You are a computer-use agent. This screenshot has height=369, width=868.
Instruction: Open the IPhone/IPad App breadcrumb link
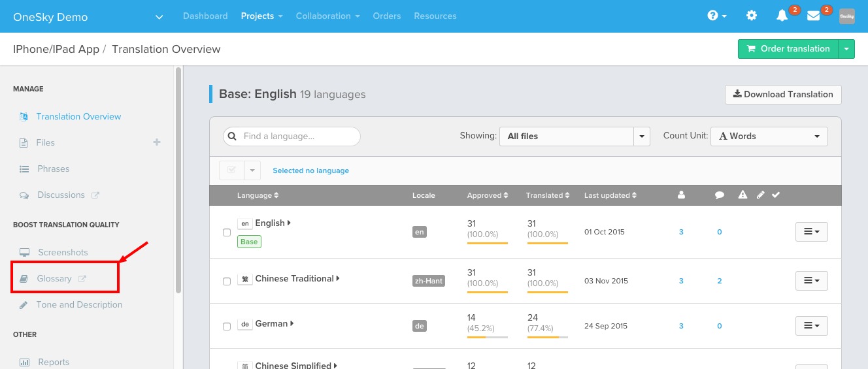point(56,49)
